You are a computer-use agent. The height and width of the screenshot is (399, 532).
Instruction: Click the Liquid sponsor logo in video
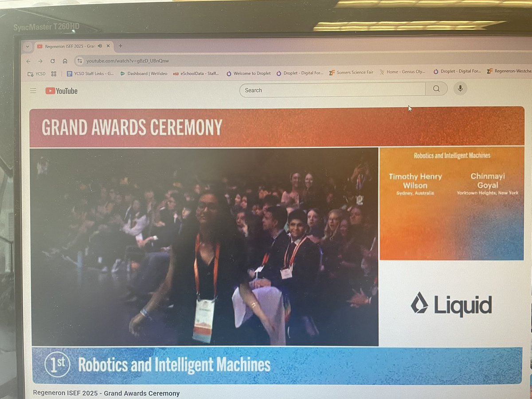click(451, 305)
